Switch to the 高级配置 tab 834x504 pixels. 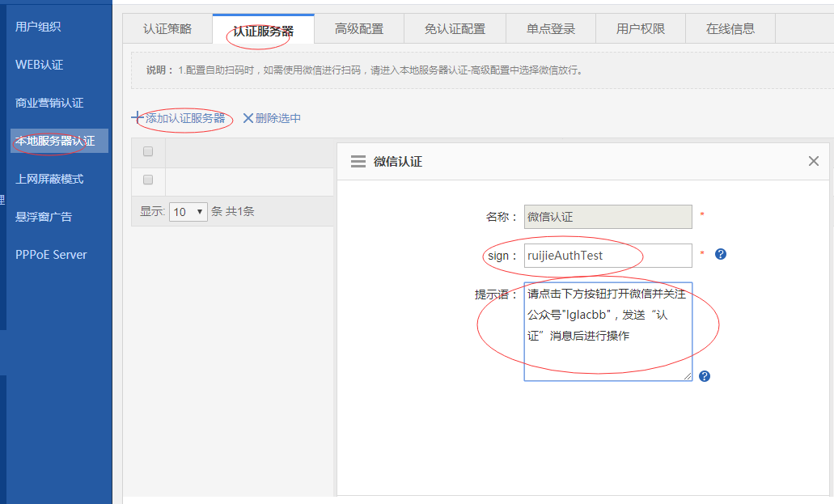click(x=359, y=28)
